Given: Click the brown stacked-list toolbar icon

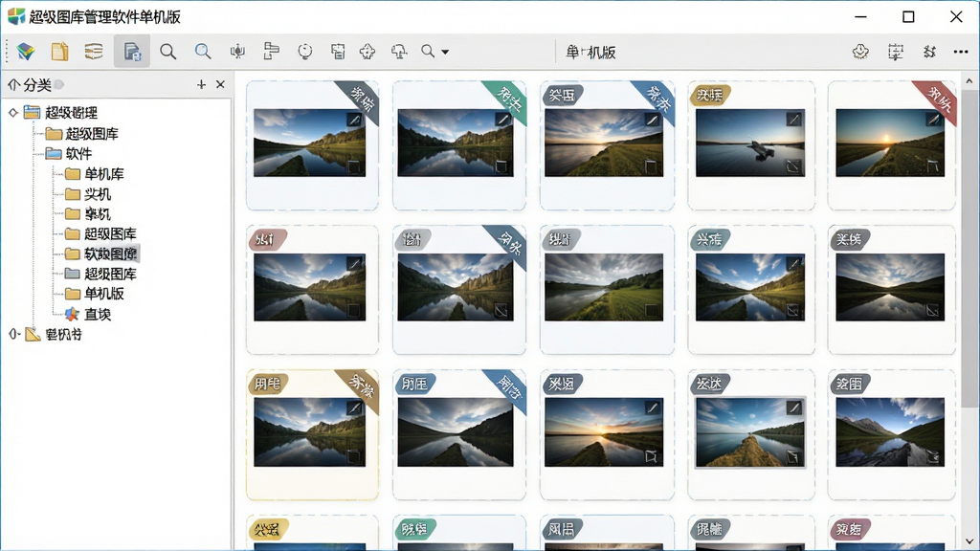Looking at the screenshot, I should tap(94, 52).
